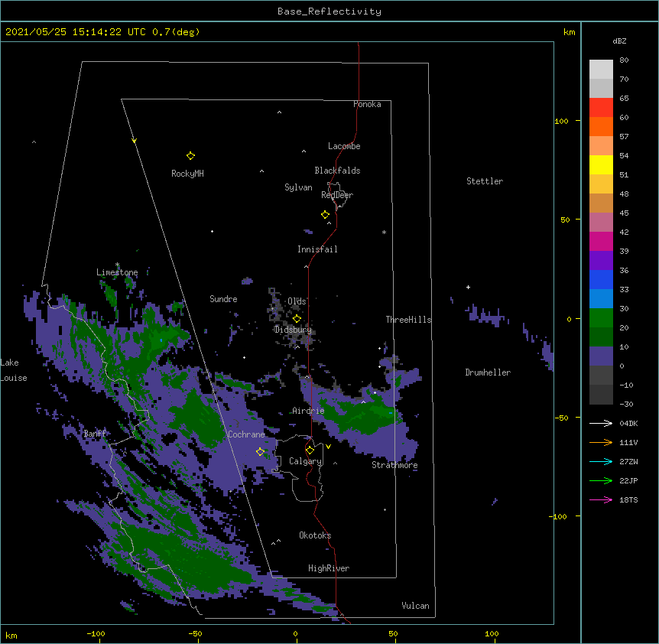The image size is (659, 644).
Task: Click the Banff town label
Action: [95, 434]
